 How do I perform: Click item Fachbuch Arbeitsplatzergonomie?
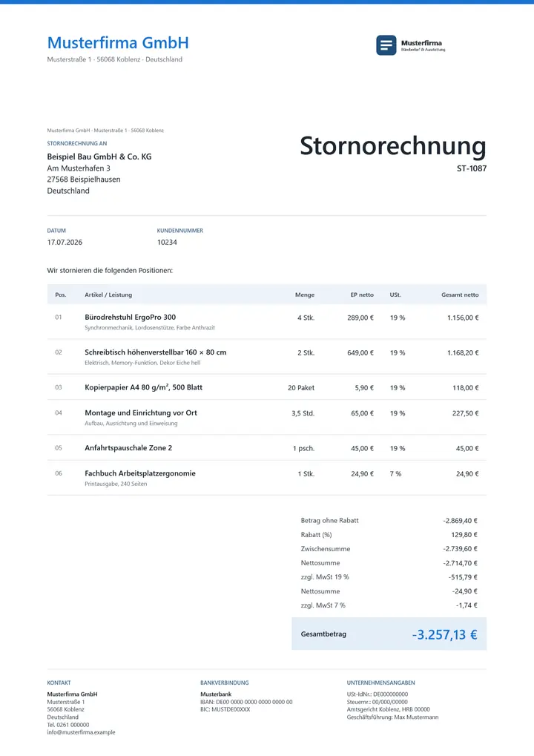point(140,473)
